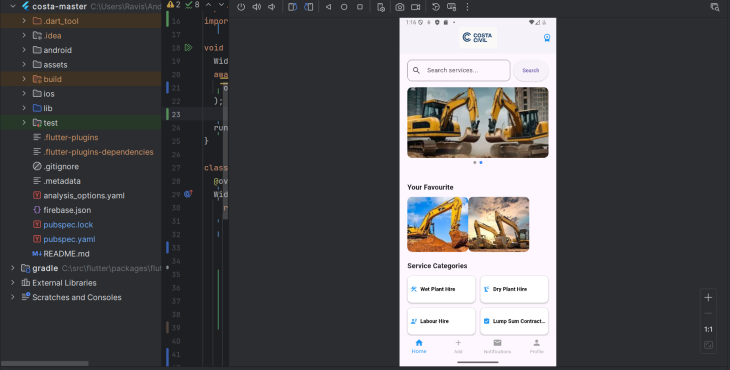
Task: Tap the Lump Sum Contract category
Action: tap(514, 321)
